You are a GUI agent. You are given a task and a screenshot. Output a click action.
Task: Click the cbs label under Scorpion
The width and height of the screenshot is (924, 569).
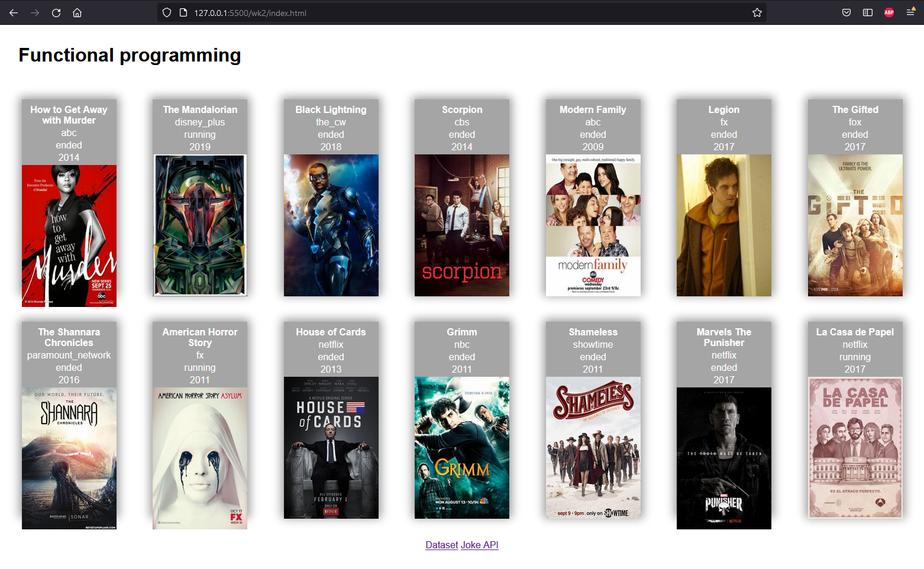[x=462, y=122]
